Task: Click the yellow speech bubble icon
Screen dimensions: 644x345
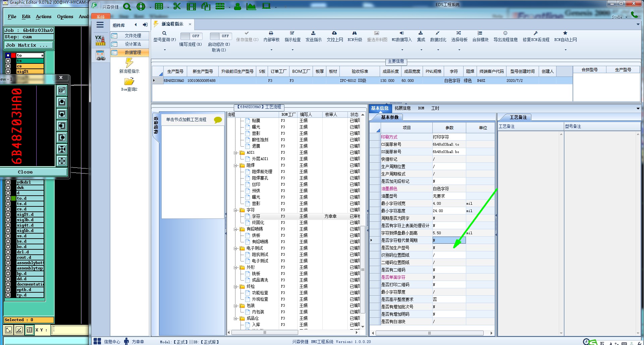Action: (x=218, y=120)
